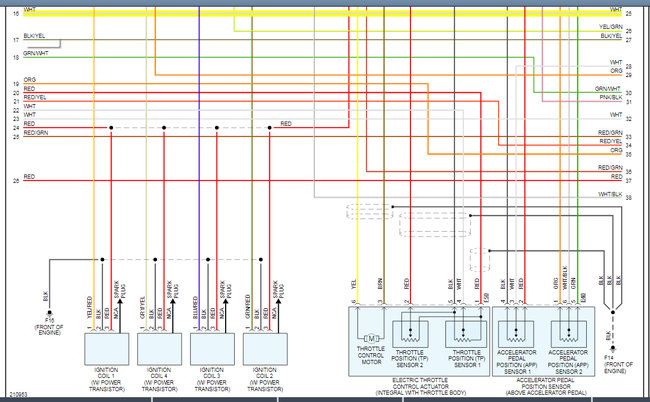The height and width of the screenshot is (402, 650).
Task: Click the APP Sensor 1 resistor box
Action: (516, 334)
